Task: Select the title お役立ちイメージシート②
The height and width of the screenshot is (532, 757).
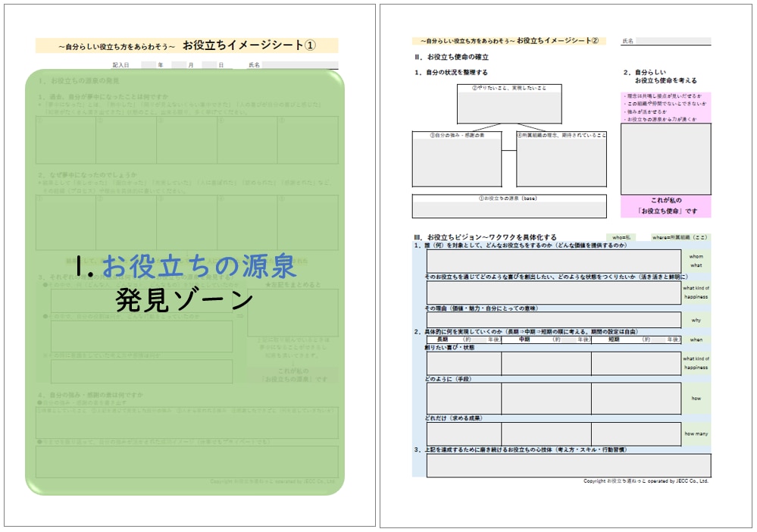Action: [558, 41]
